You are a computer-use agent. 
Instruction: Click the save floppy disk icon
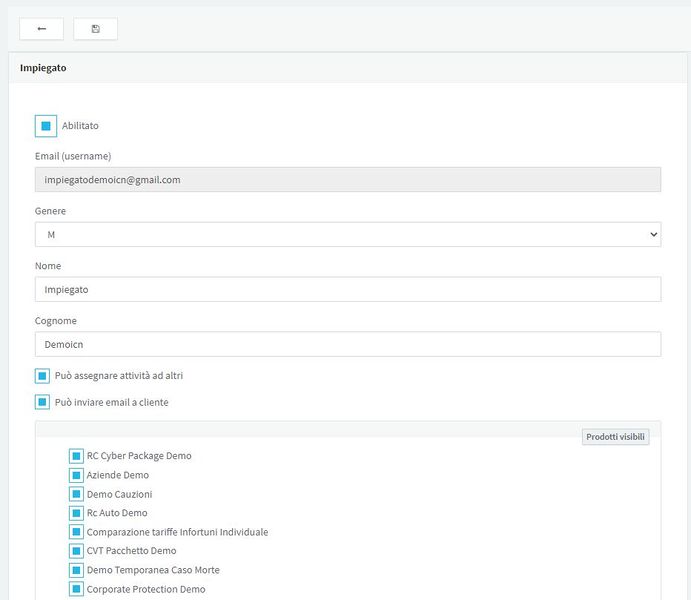(x=95, y=29)
